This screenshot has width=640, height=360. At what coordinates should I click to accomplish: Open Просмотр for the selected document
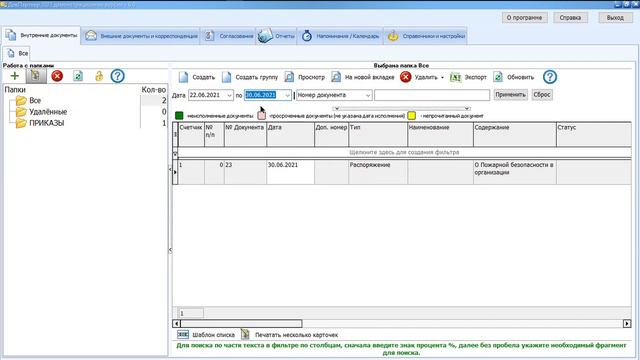pos(304,77)
